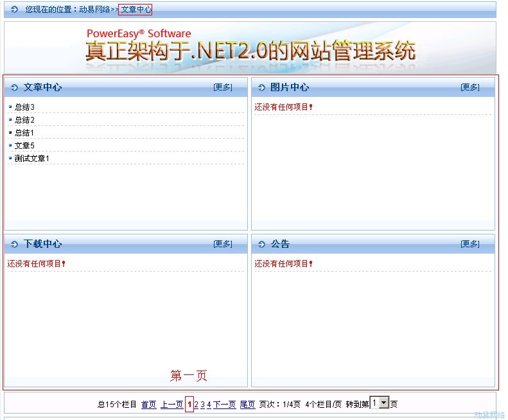Open the article 总结2
This screenshot has height=420, width=508.
click(24, 120)
